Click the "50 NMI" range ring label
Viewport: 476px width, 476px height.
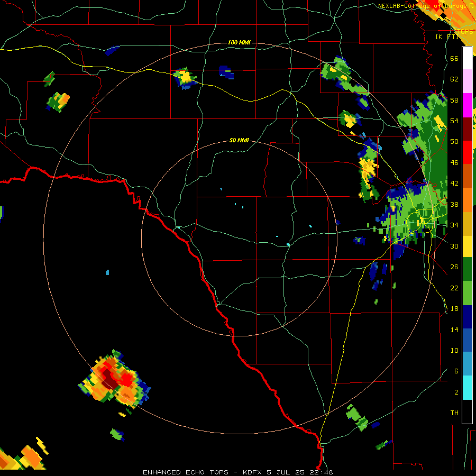(239, 140)
